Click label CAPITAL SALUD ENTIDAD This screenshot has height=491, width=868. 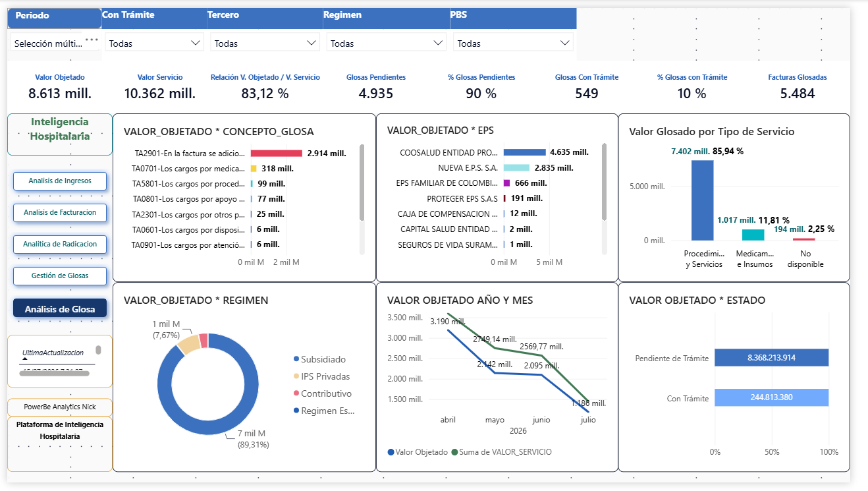[449, 229]
